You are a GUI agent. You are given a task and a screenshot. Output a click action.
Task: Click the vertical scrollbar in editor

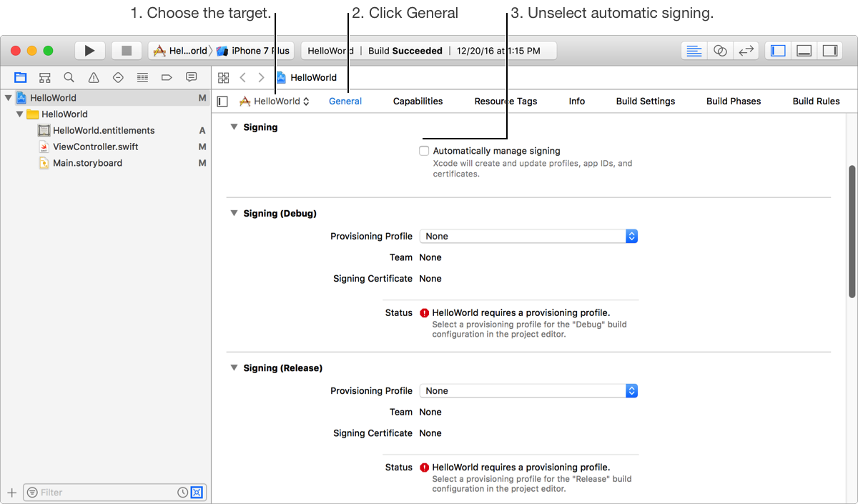[852, 232]
